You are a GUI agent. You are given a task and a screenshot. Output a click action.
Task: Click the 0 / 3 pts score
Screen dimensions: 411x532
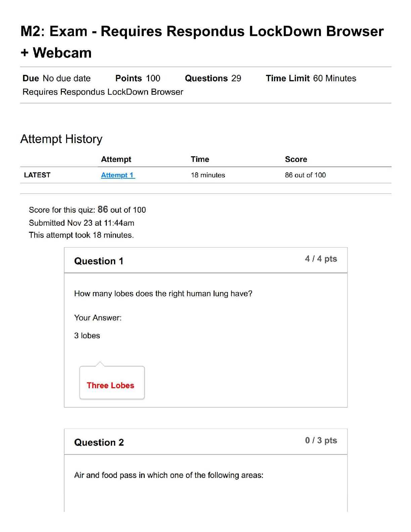(x=321, y=440)
